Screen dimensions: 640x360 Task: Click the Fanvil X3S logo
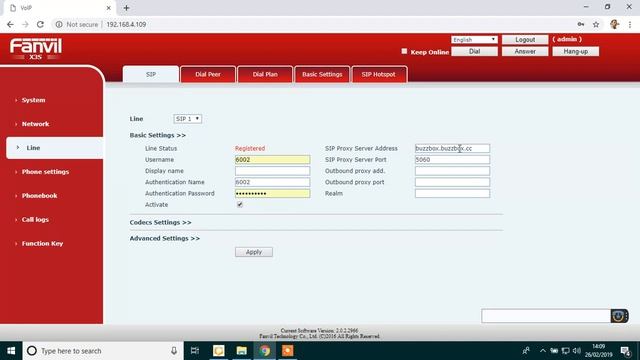pyautogui.click(x=36, y=49)
